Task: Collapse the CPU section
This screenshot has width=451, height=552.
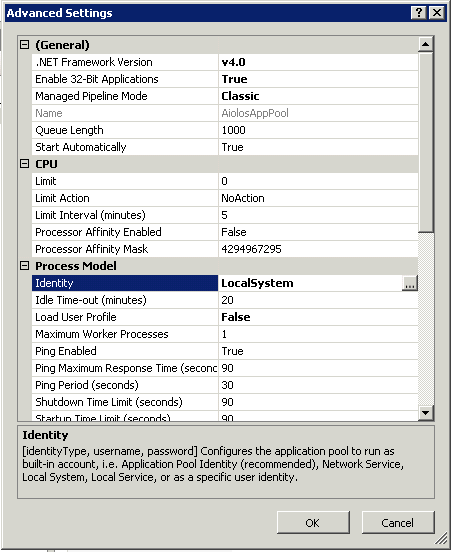Action: (25, 164)
